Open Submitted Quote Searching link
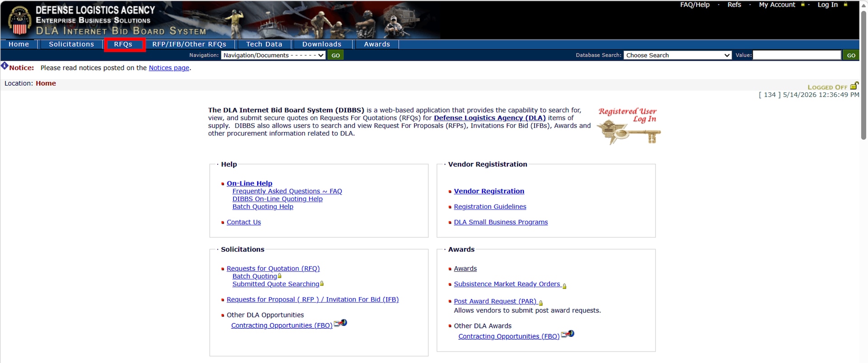 [276, 284]
